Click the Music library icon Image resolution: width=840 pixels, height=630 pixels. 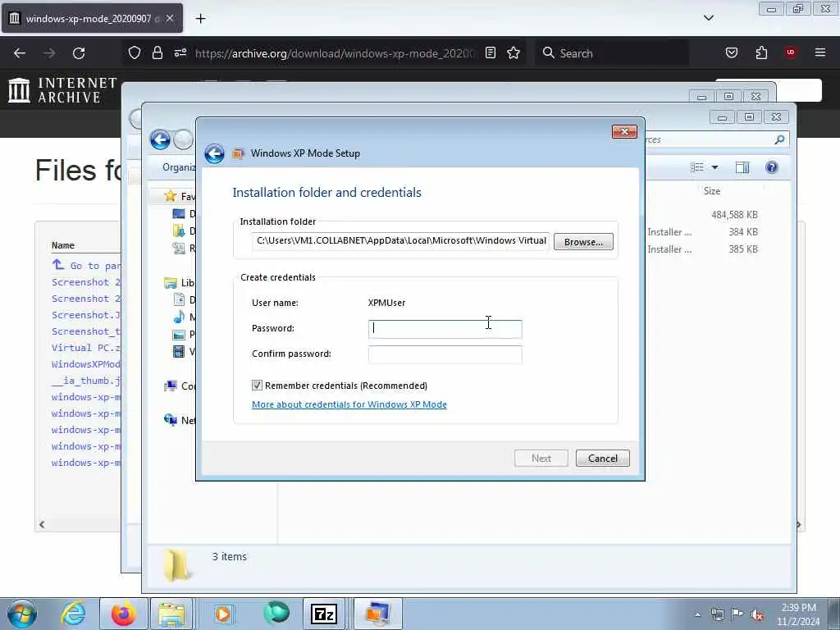[x=179, y=317]
